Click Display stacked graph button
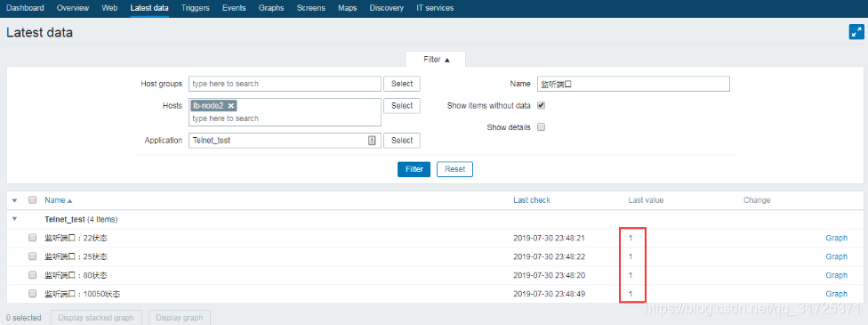 tap(96, 318)
